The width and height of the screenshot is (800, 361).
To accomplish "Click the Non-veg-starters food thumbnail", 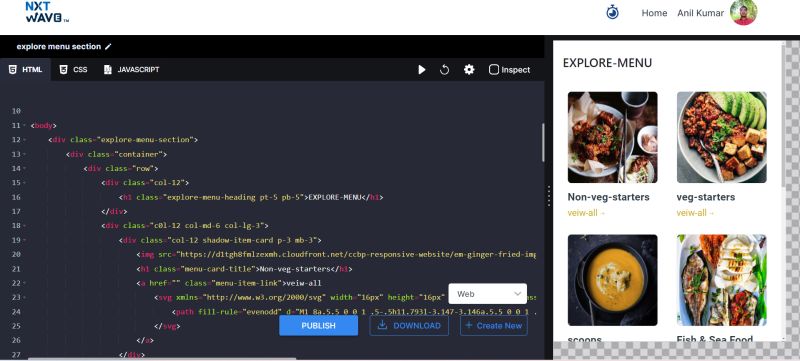I will [612, 137].
